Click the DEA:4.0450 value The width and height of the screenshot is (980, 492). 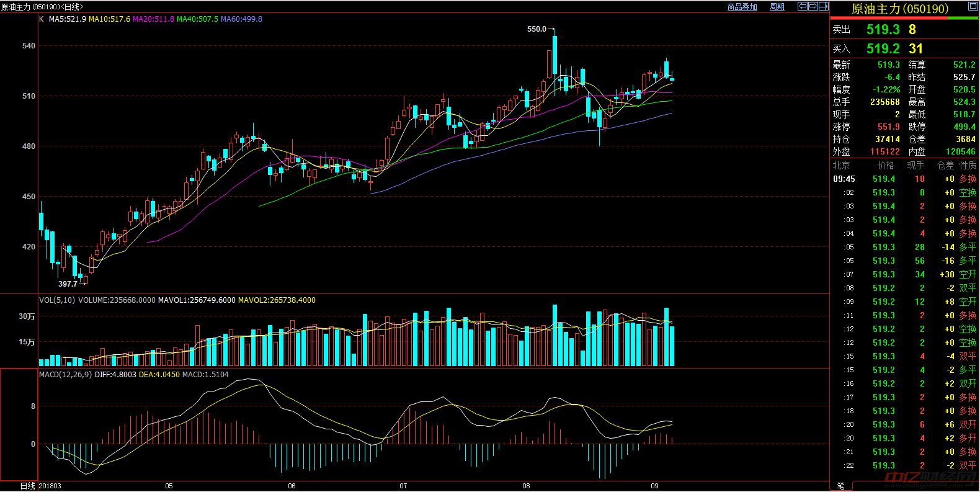point(159,375)
